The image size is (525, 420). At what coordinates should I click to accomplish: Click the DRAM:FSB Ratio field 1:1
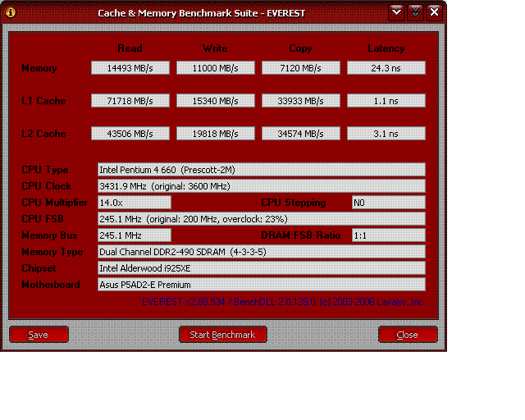pyautogui.click(x=389, y=235)
